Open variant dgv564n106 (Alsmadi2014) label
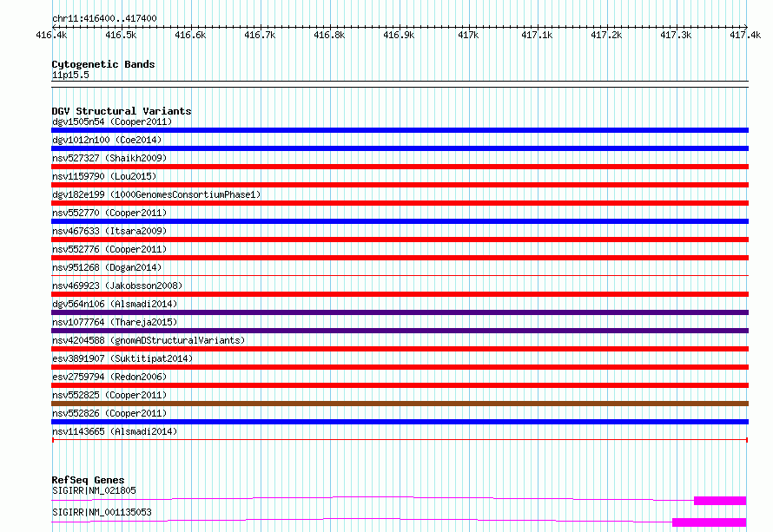 point(115,304)
